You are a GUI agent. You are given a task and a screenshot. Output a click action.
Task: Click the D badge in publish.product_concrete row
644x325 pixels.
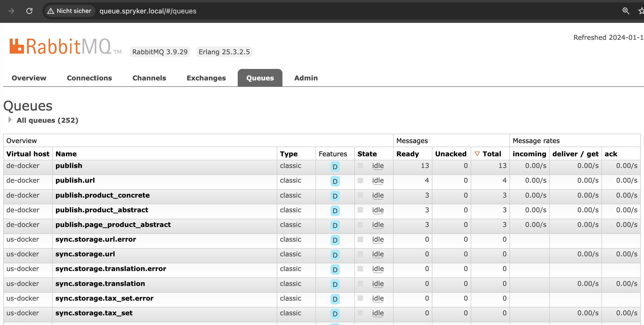[x=335, y=196]
